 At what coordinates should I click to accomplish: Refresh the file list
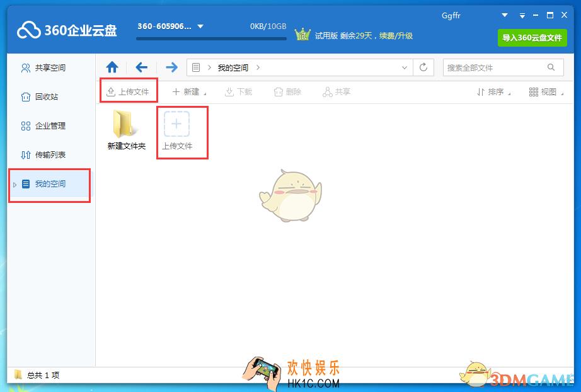[423, 67]
